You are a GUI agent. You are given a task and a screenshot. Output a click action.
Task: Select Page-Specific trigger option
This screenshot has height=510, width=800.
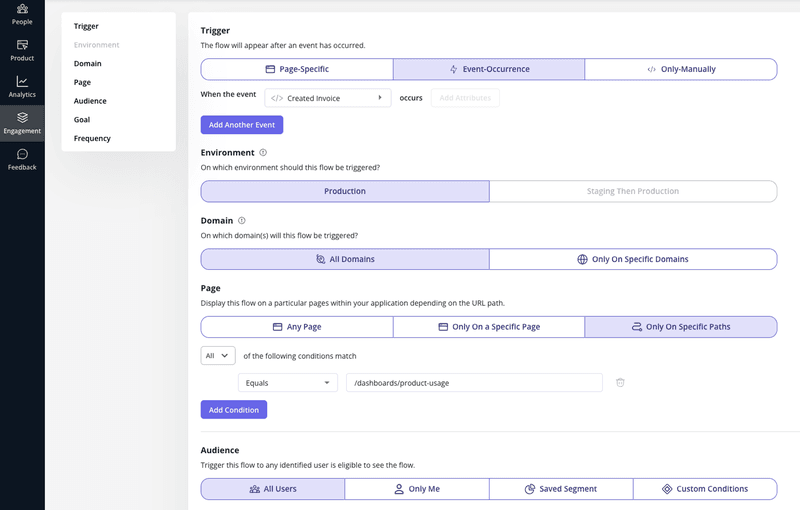(x=297, y=69)
